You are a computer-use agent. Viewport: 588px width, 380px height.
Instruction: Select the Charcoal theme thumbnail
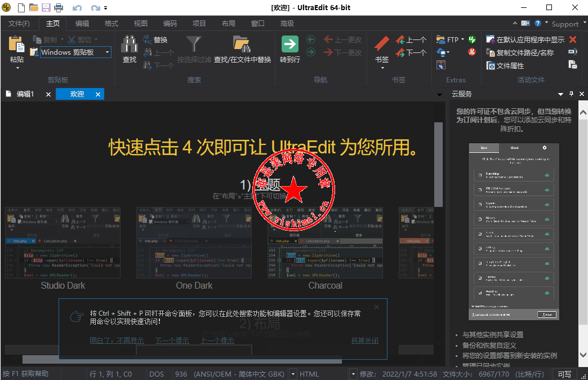click(326, 242)
